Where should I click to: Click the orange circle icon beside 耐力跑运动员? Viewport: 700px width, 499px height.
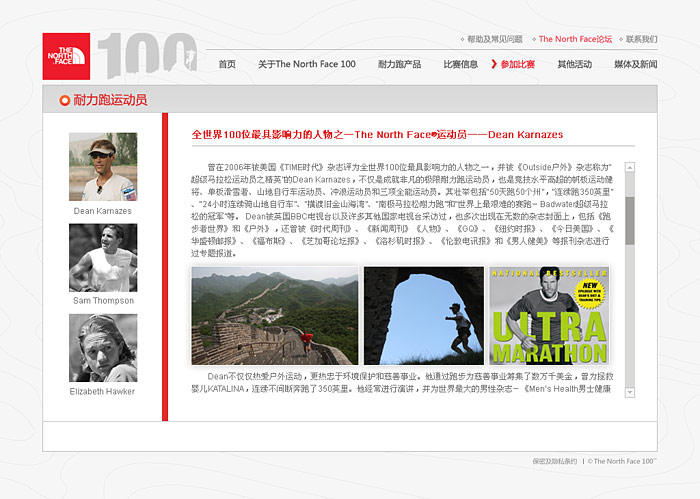tap(65, 100)
